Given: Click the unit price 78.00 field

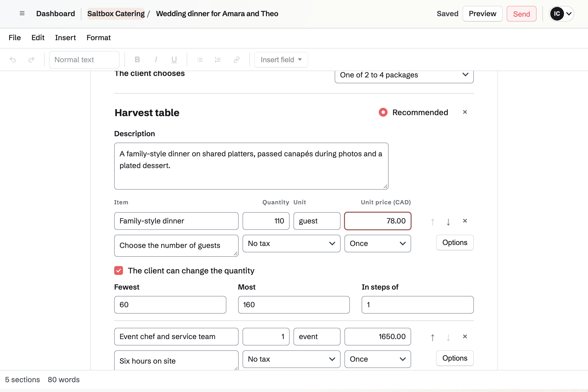Looking at the screenshot, I should [x=378, y=221].
